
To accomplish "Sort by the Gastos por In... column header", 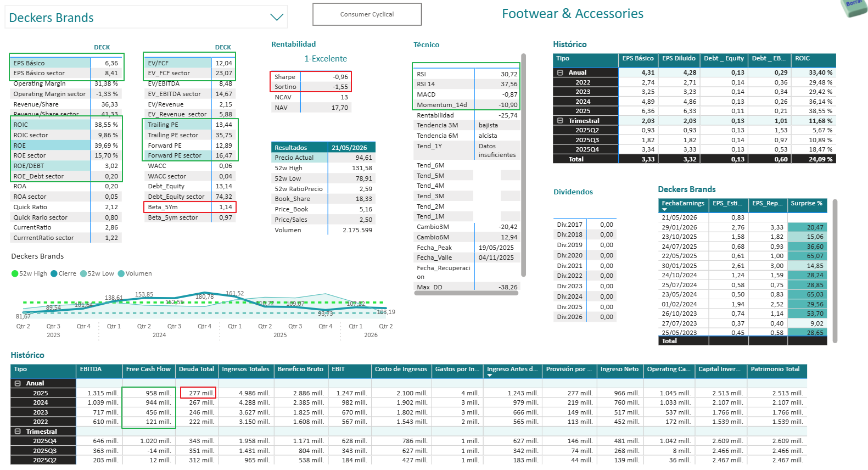I will pyautogui.click(x=457, y=370).
